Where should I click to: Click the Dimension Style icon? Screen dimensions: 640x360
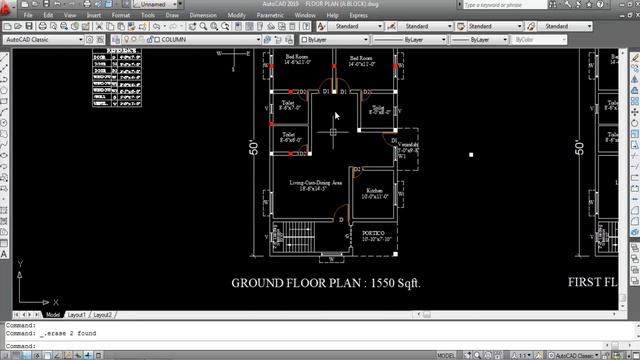pos(391,27)
